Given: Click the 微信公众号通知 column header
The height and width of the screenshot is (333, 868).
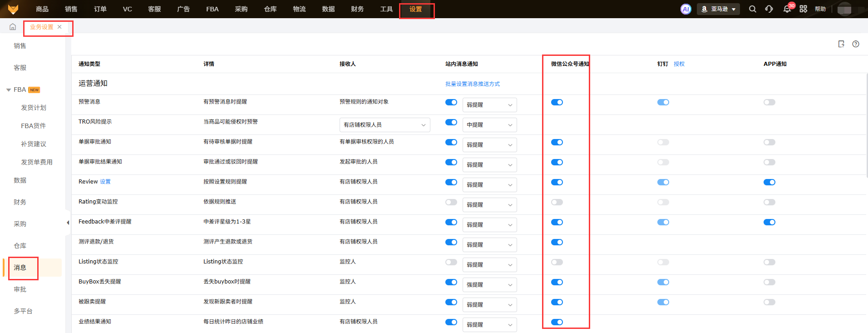Looking at the screenshot, I should (570, 64).
